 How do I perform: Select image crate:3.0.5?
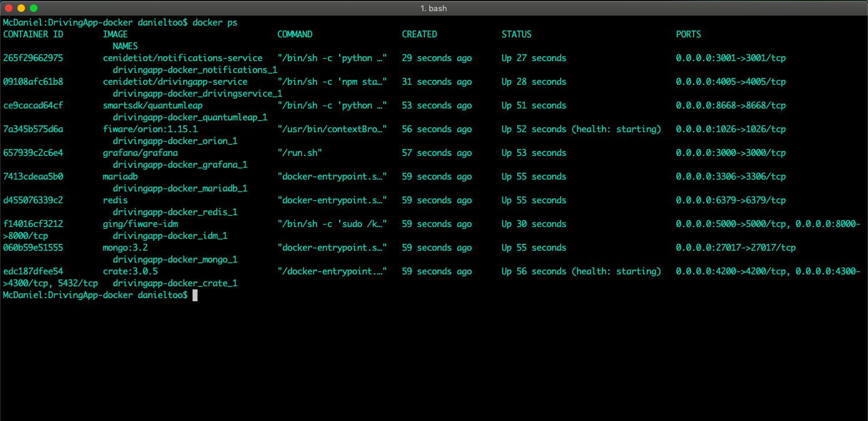point(130,271)
